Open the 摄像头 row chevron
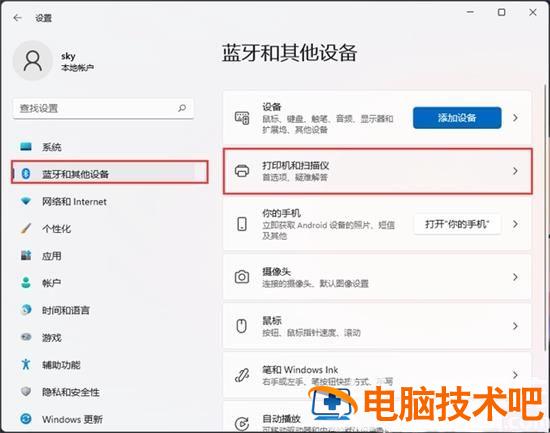550x433 pixels. pos(515,277)
